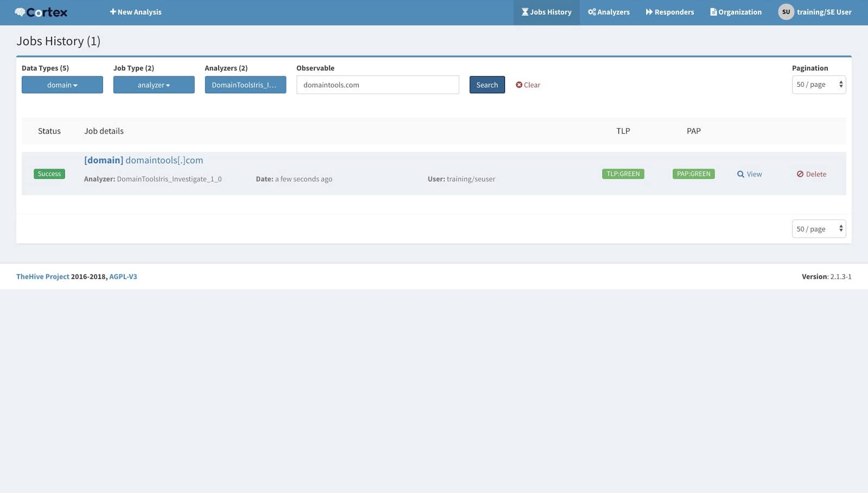The width and height of the screenshot is (868, 493).
Task: Click the Analyzer: DomainToolsIris_Investigate_1_0 text
Action: click(153, 179)
